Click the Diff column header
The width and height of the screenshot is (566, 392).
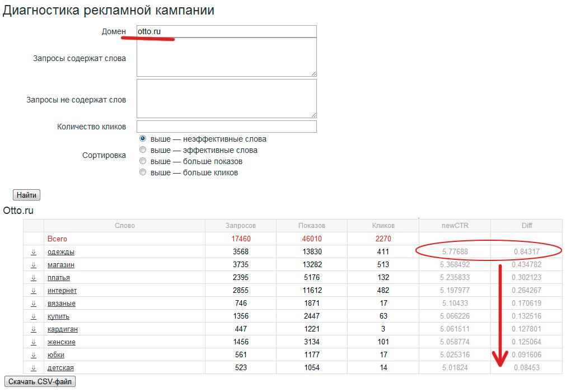[x=527, y=226]
